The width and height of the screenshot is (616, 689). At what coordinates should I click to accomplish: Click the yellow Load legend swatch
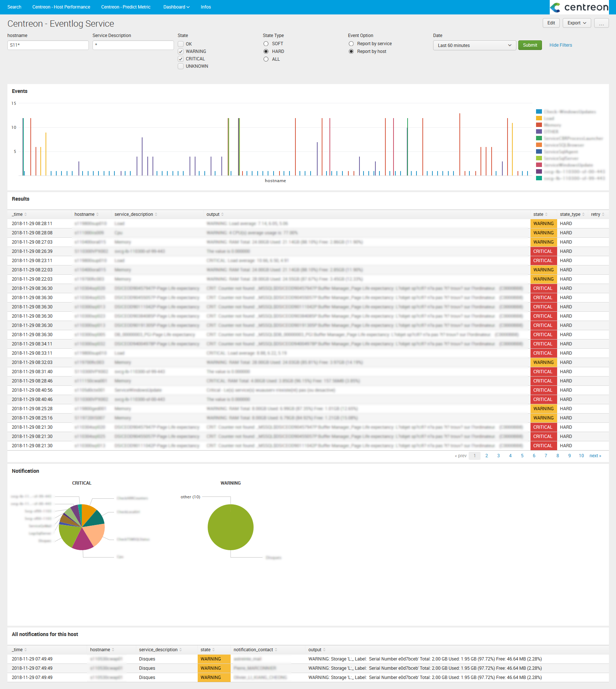pos(539,118)
